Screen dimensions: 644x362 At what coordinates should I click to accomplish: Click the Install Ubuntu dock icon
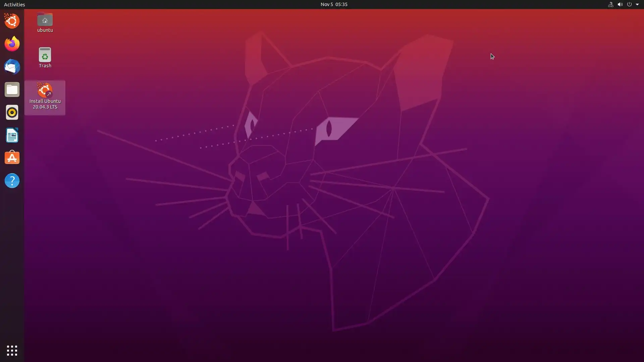coord(12,21)
